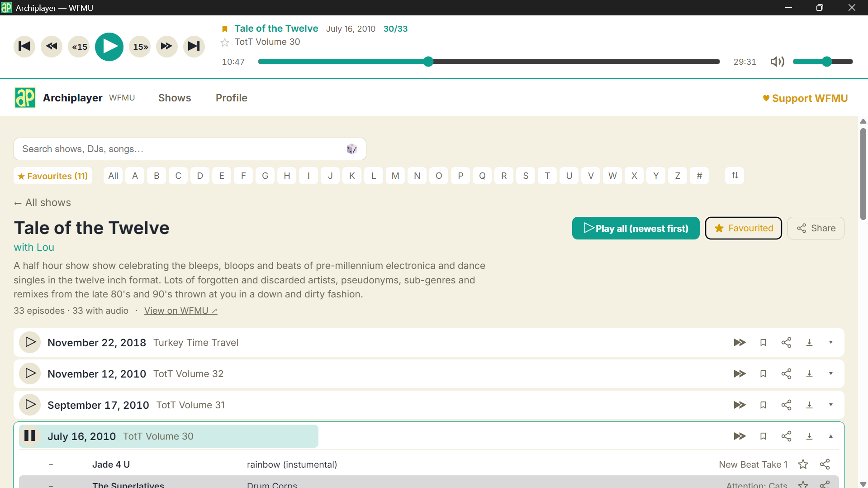The height and width of the screenshot is (488, 868).
Task: Go back to All shows
Action: 43,203
